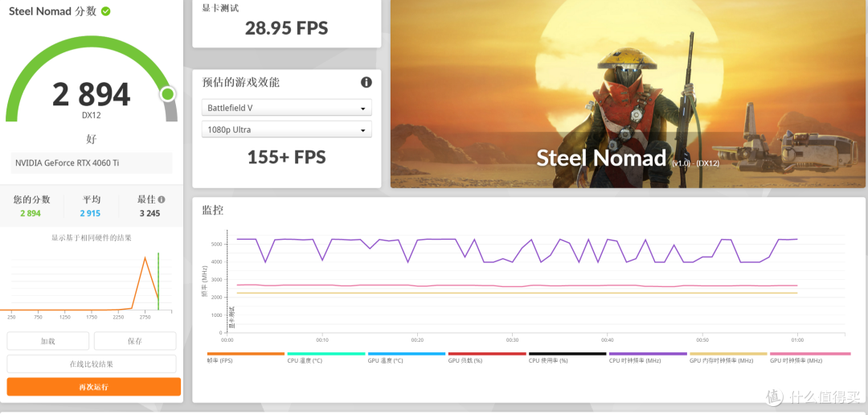
Task: Click the average score 2 915
Action: (90, 213)
